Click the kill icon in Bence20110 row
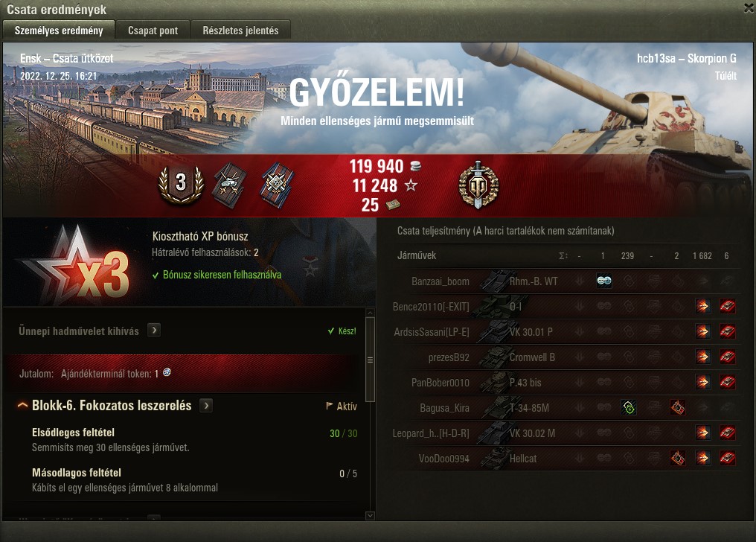The height and width of the screenshot is (542, 756). click(728, 306)
